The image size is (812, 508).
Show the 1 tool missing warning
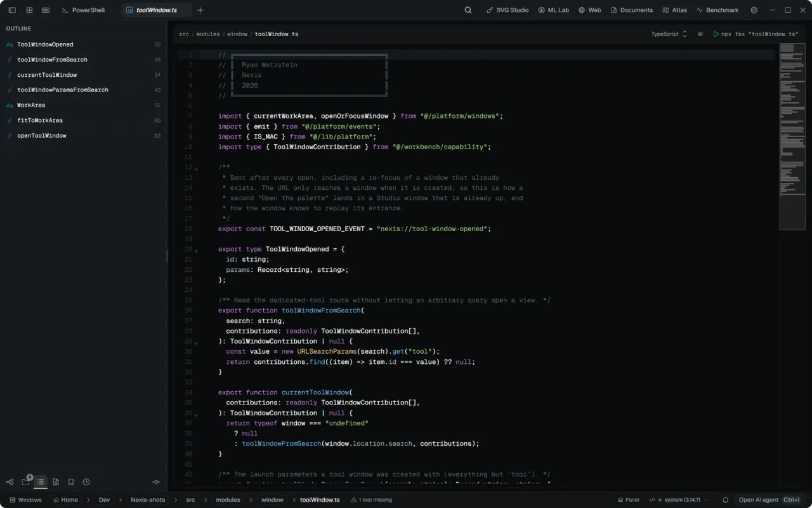(x=372, y=500)
